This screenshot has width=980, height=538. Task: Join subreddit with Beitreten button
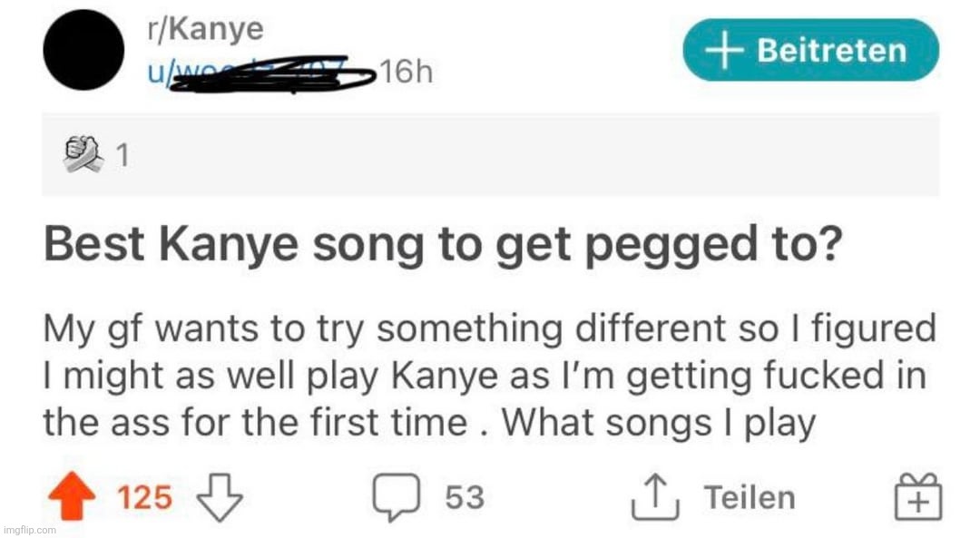(x=810, y=50)
